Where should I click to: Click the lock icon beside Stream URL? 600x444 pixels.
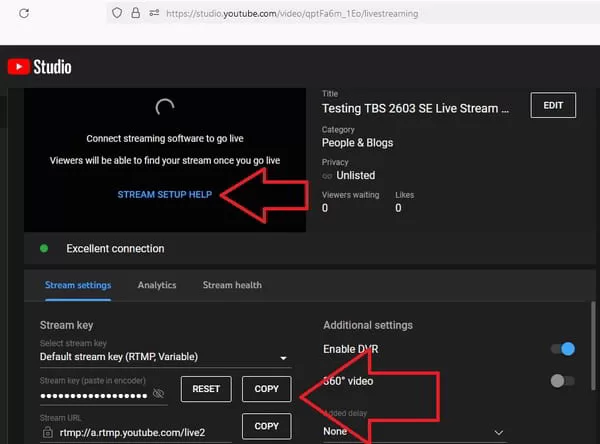click(x=48, y=433)
